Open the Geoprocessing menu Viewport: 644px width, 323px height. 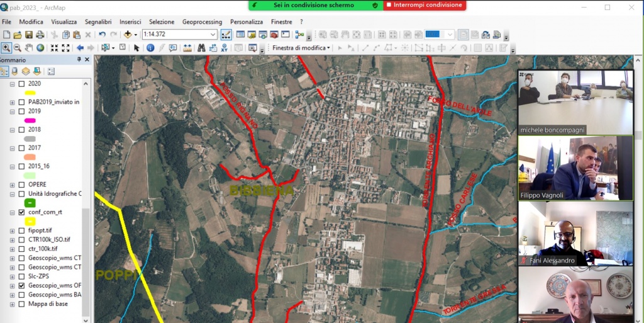point(203,21)
